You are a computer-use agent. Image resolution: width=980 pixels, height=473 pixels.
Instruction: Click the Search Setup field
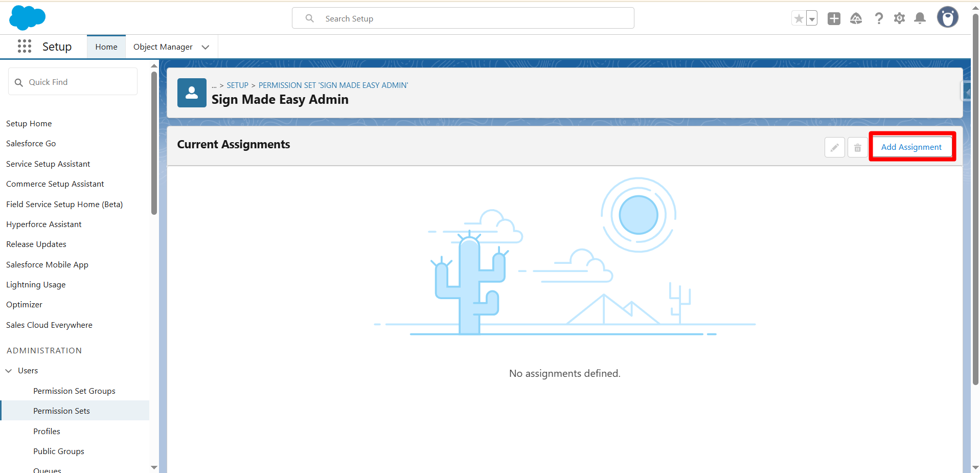tap(463, 18)
